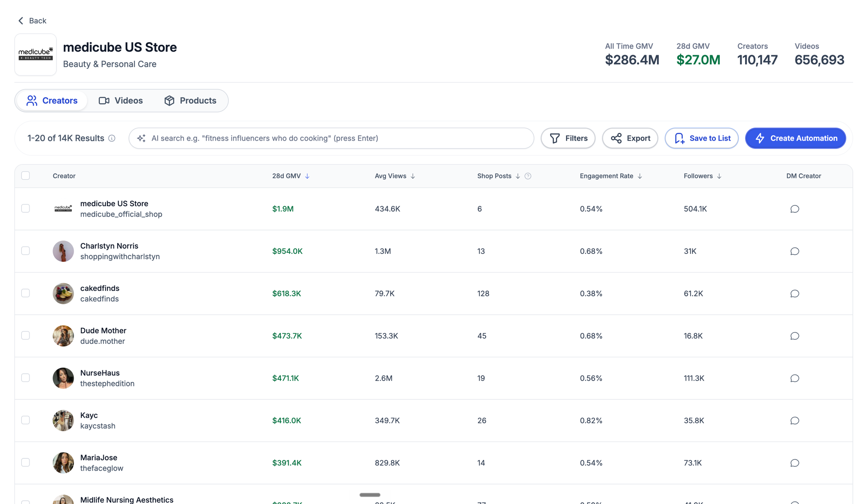This screenshot has width=868, height=504.
Task: Click the 656,693 Videos count
Action: 819,60
